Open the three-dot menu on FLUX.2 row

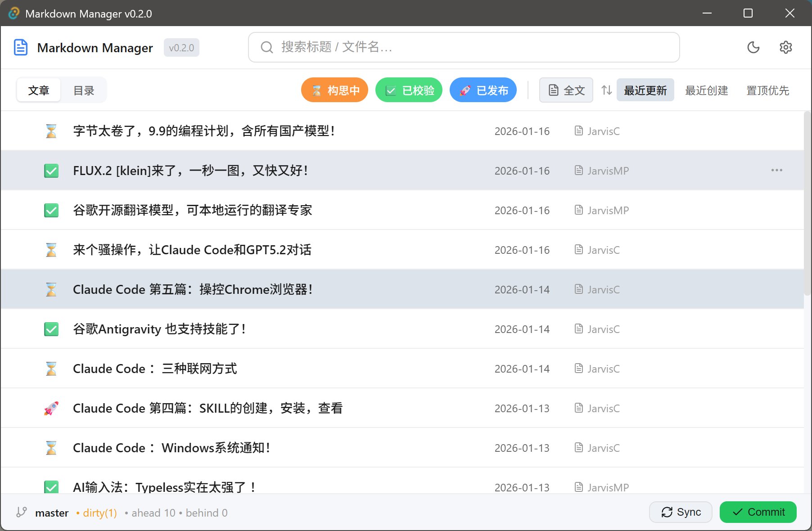[x=776, y=170]
